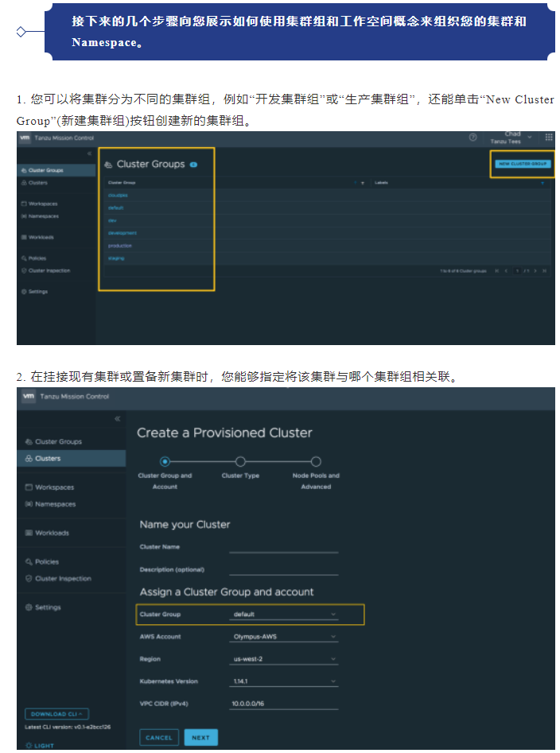The image size is (560, 753).
Task: Open Cluster Group dropdown showing default
Action: point(284,614)
